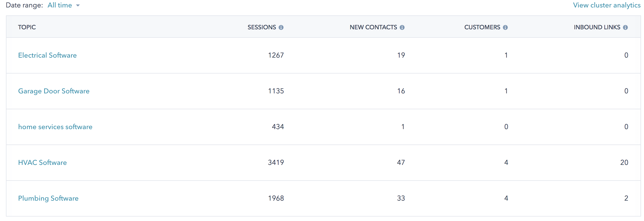The width and height of the screenshot is (644, 221).
Task: Click the Topic column header
Action: [x=27, y=27]
